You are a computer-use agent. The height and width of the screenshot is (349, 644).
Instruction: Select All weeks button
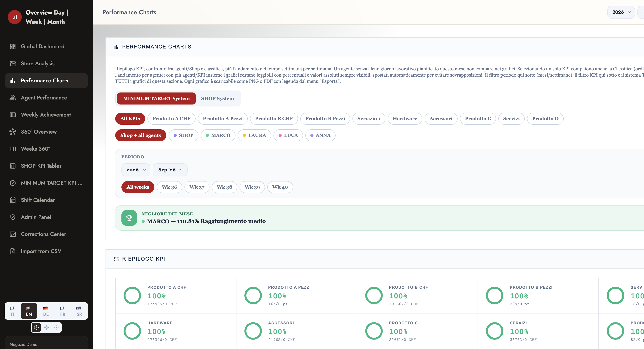(x=138, y=187)
